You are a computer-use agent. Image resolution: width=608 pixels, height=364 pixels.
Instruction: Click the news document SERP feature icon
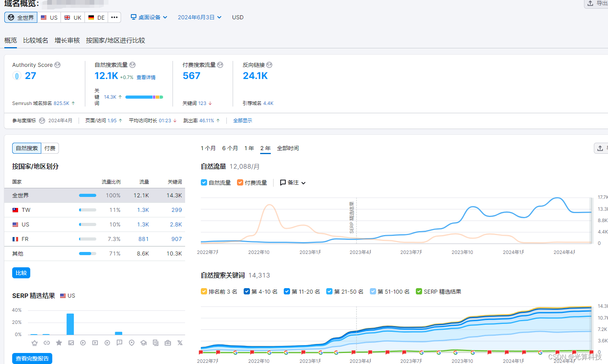point(156,343)
